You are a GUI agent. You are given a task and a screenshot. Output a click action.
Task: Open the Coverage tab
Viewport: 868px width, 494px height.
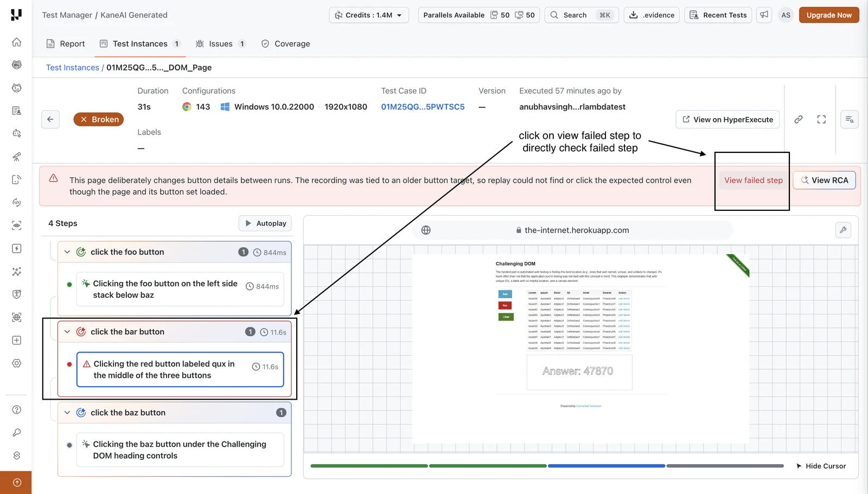click(286, 44)
